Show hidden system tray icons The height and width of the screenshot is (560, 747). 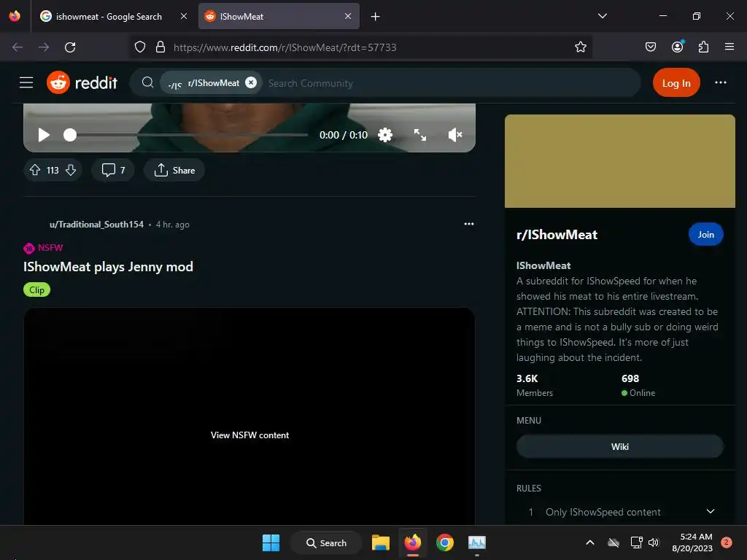point(589,542)
